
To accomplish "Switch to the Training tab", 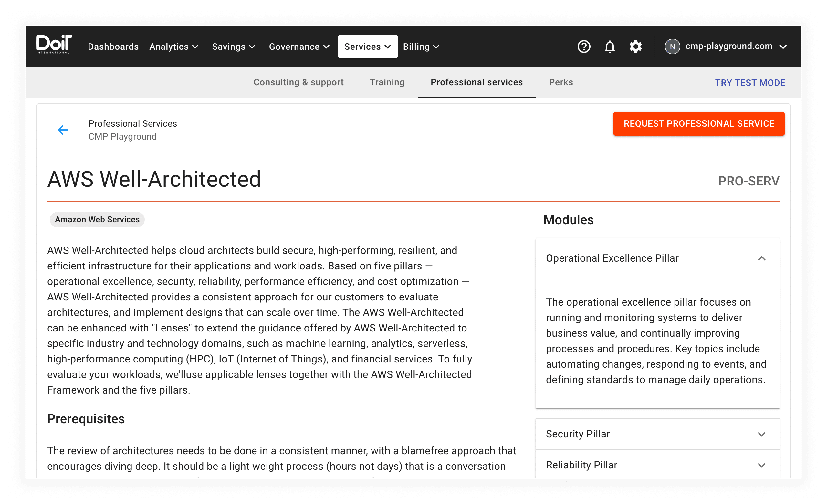I will click(x=387, y=82).
